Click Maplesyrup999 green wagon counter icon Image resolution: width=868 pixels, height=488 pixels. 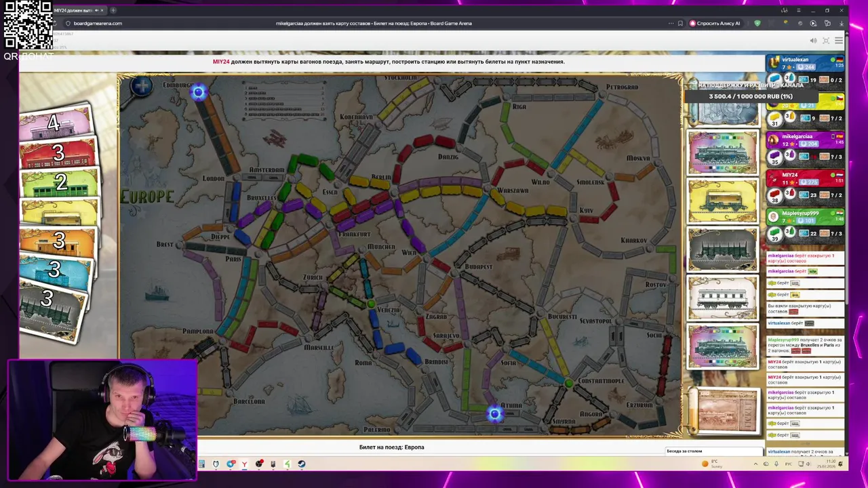(774, 233)
